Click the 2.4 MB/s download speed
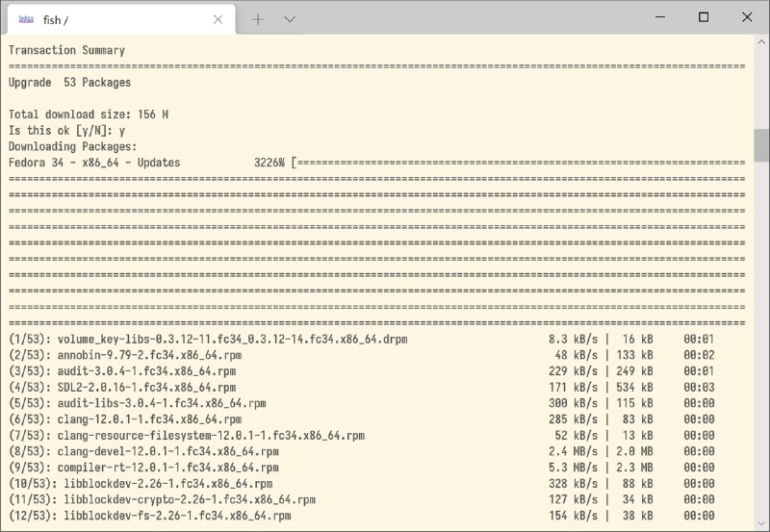 click(573, 451)
